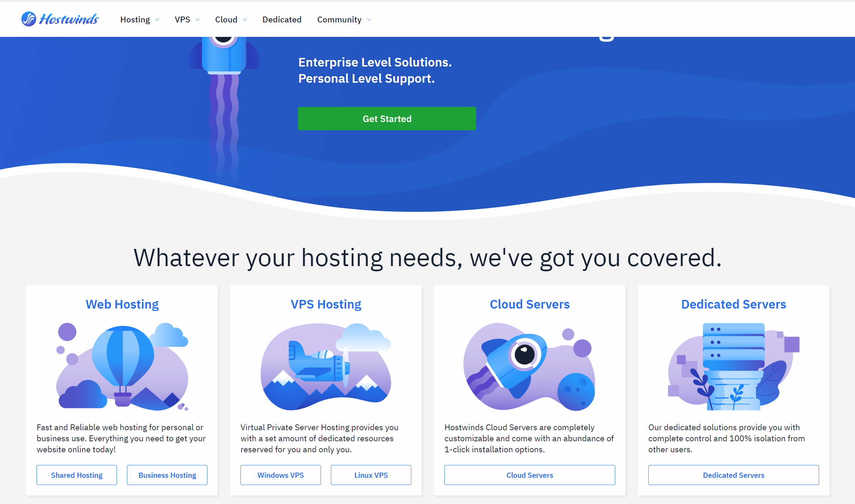Viewport: 855px width, 504px height.
Task: Click the server stack illustration
Action: tap(734, 367)
